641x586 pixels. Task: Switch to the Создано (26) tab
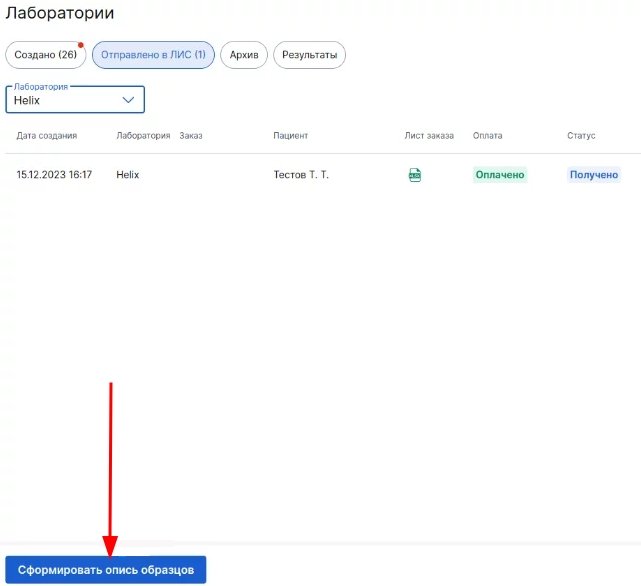tap(45, 55)
